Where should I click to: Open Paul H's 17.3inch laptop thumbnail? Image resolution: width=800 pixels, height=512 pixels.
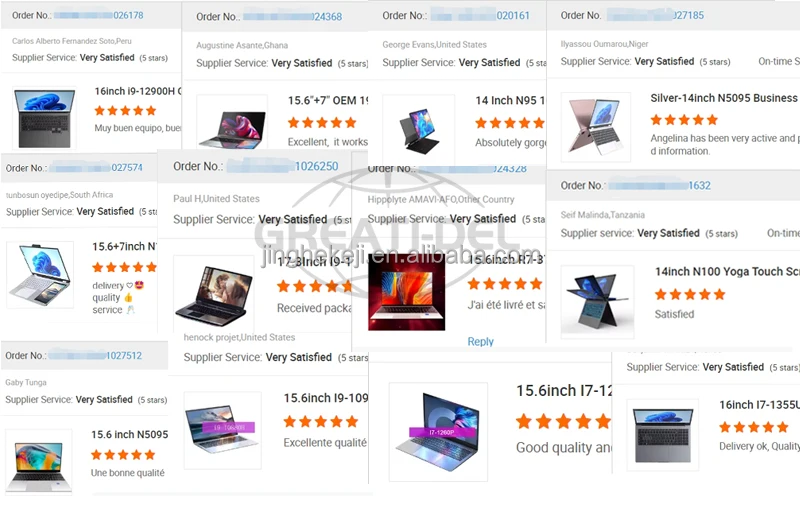pos(213,295)
